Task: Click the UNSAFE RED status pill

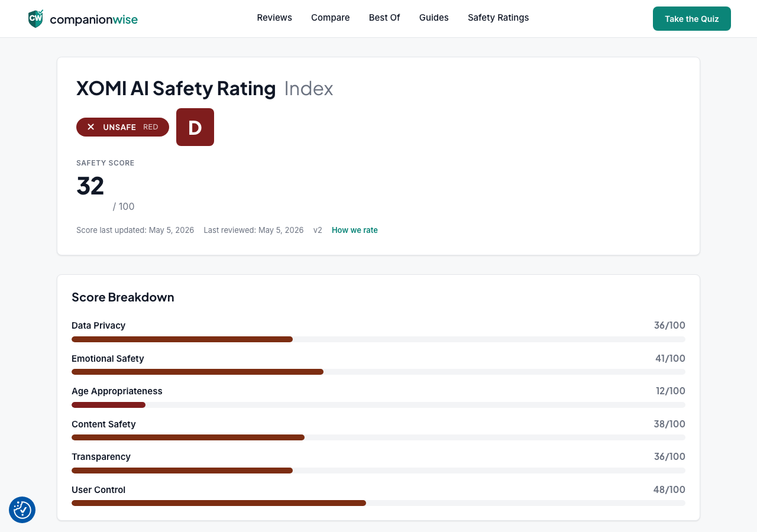Action: click(x=122, y=127)
